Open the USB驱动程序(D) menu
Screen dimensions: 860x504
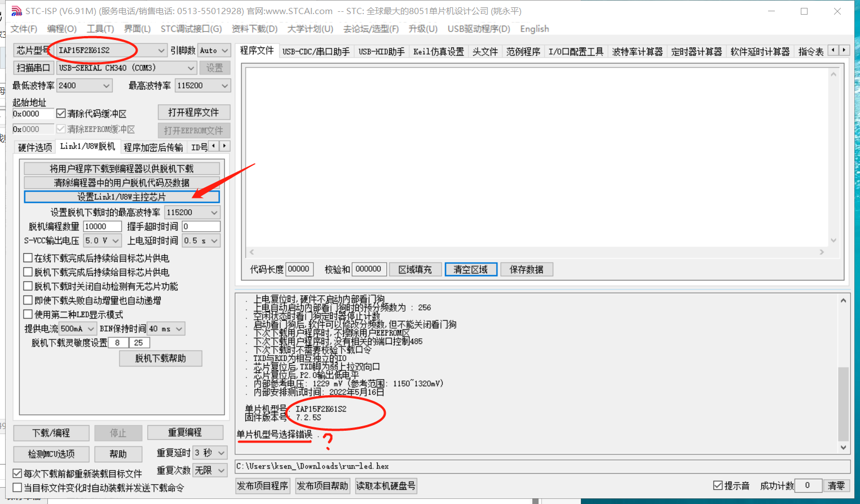(x=479, y=29)
